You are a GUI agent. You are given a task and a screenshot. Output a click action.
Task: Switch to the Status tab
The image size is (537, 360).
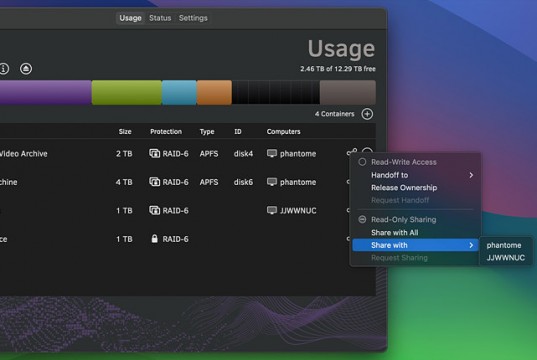pos(160,18)
